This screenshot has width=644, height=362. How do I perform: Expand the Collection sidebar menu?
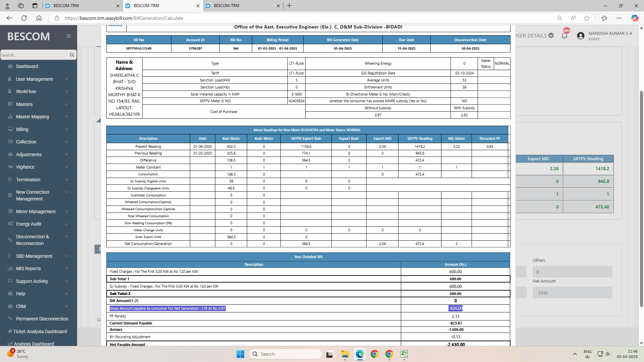tap(26, 142)
